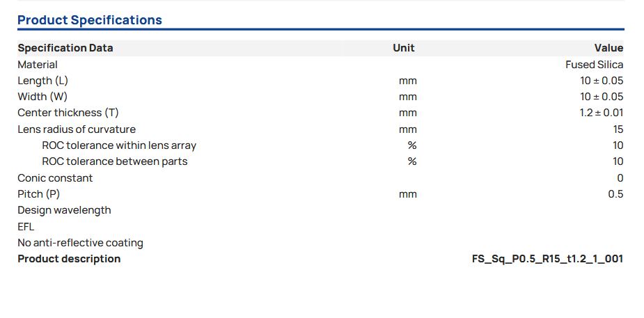Click the Value column header
Image resolution: width=644 pixels, height=318 pixels.
(608, 48)
